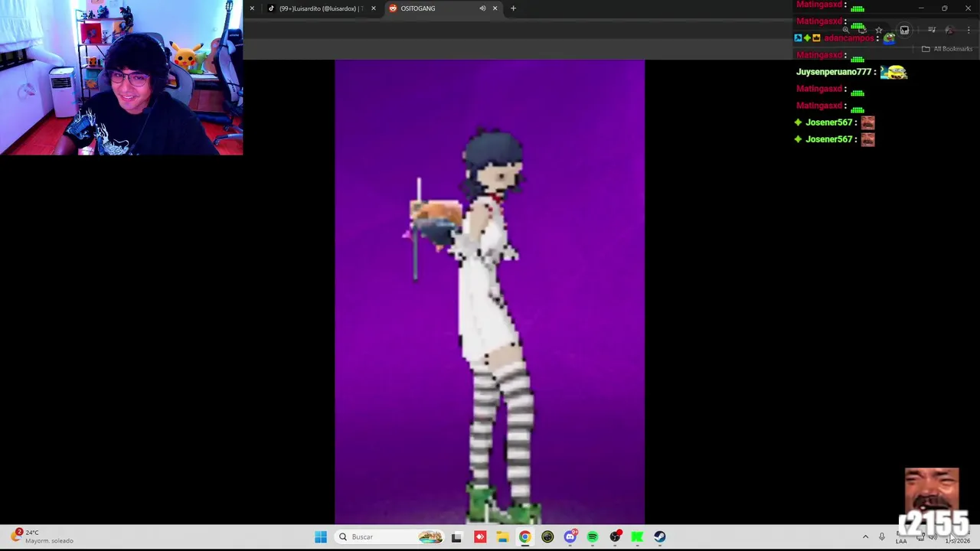The width and height of the screenshot is (980, 551).
Task: Open Task View in the taskbar
Action: coord(456,537)
